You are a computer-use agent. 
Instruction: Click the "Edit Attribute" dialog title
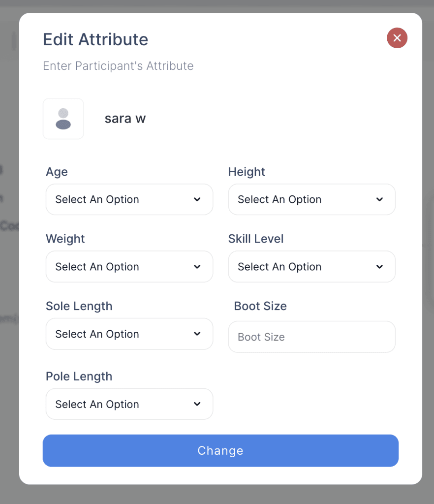[x=95, y=39]
